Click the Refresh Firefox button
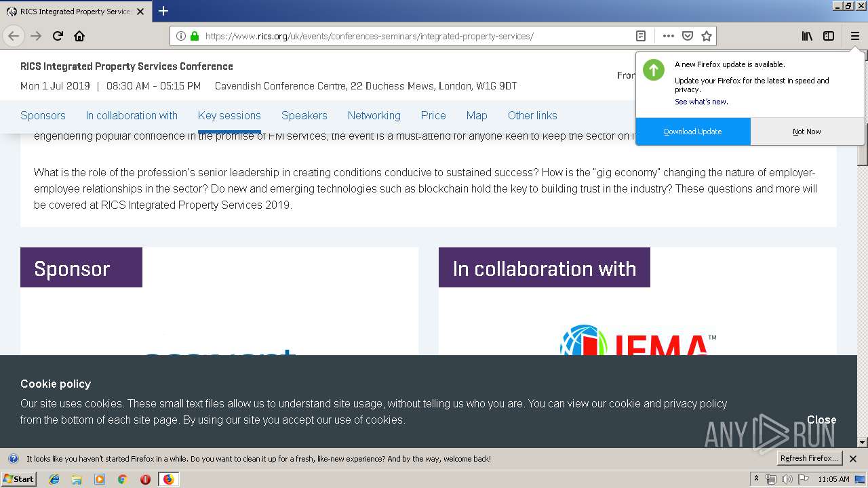The height and width of the screenshot is (488, 868). (x=809, y=459)
